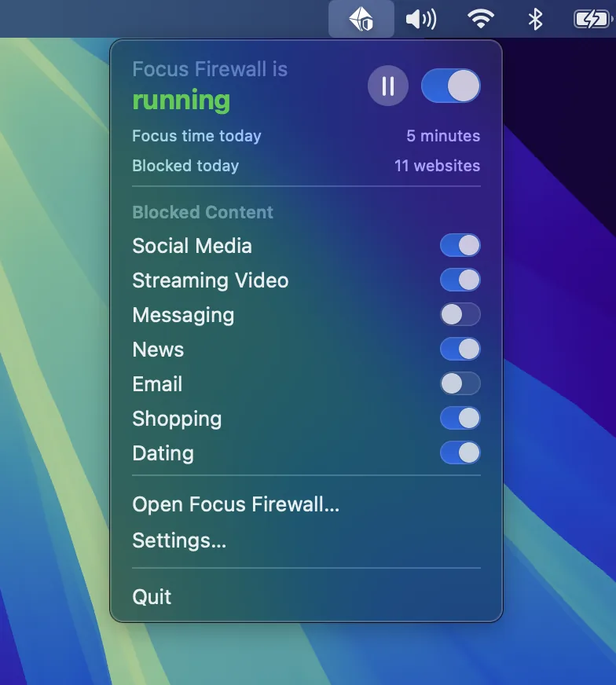Open the Bluetooth menu bar icon

[535, 19]
